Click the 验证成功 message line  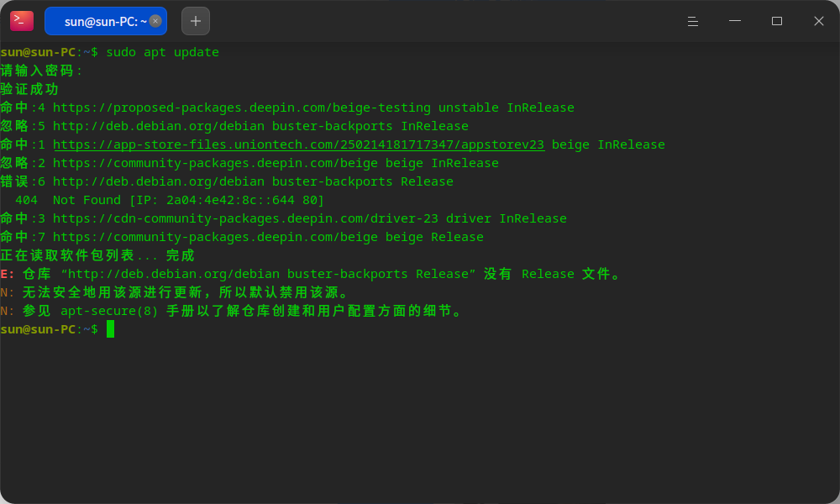point(29,89)
